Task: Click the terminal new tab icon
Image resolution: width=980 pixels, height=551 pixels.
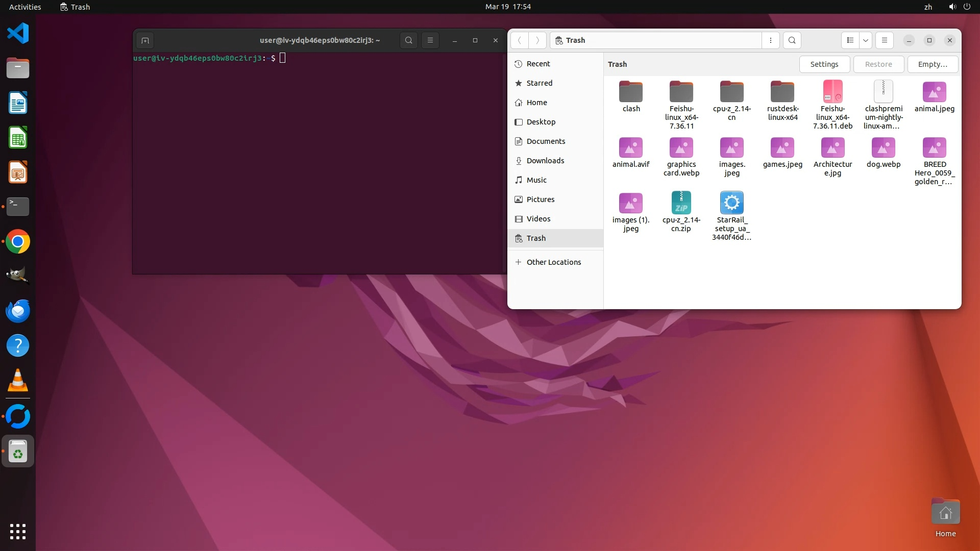Action: 145,40
